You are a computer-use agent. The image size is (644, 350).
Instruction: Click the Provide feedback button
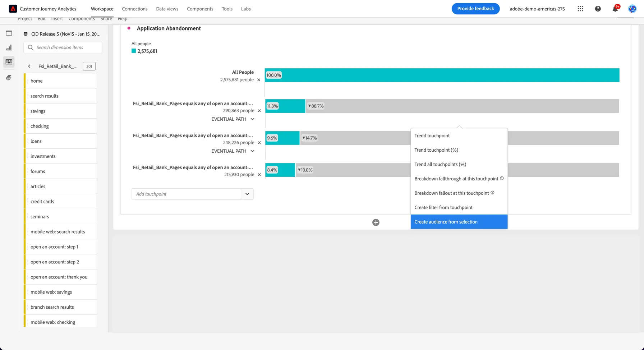[x=475, y=9]
